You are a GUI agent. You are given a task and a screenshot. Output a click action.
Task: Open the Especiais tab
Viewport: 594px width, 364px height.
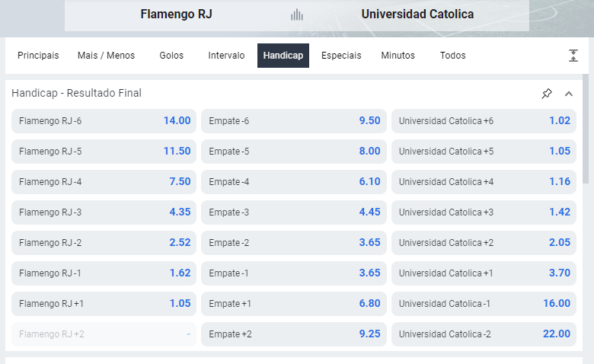[x=341, y=56]
